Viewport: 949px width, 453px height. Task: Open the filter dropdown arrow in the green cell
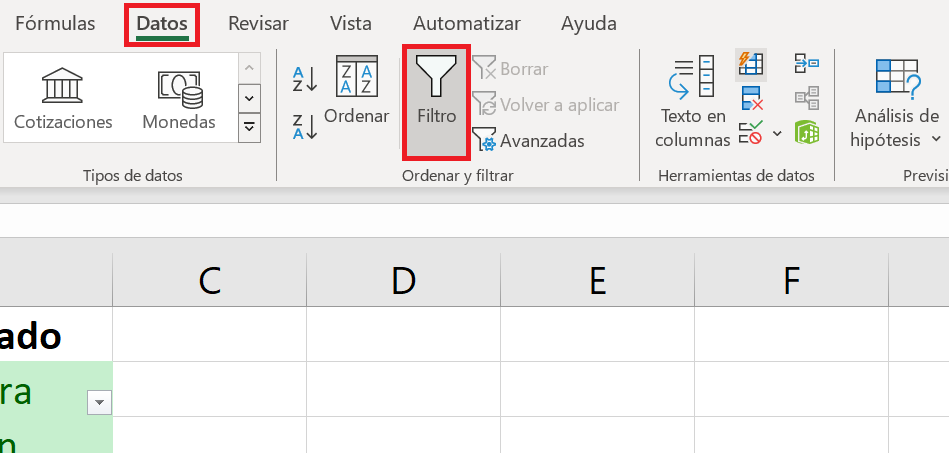tap(99, 402)
